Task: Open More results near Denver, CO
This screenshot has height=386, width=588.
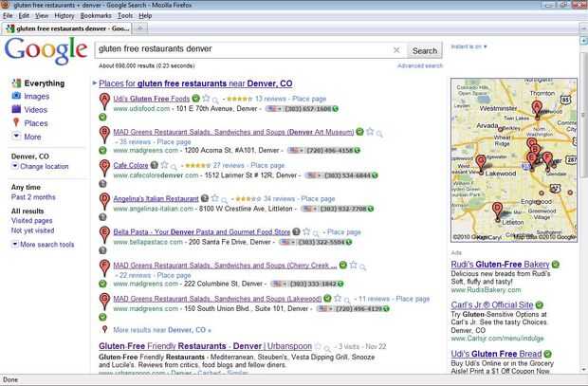Action: click(162, 330)
